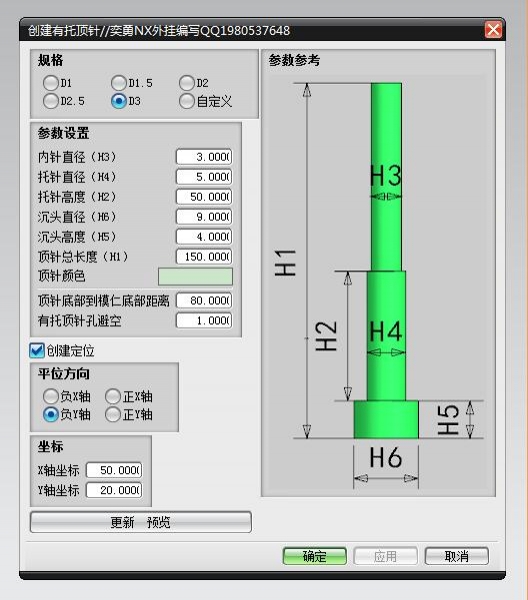Screen dimensions: 528x600
Task: Choose 负X轴 flat direction
Action: point(51,396)
